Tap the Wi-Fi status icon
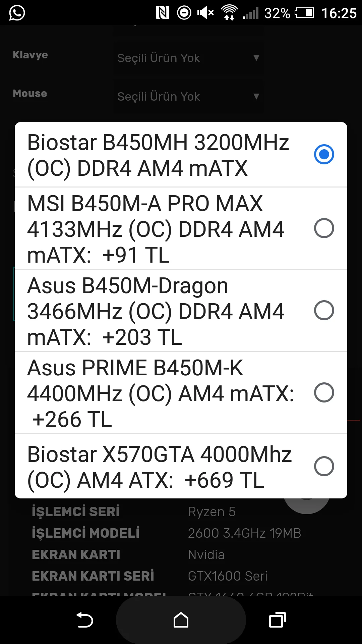The height and width of the screenshot is (644, 362). tap(229, 13)
